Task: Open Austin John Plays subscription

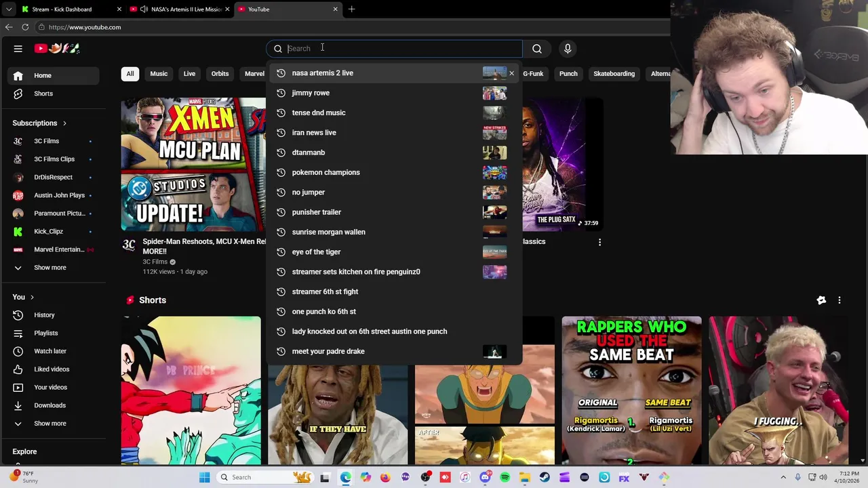Action: point(54,195)
